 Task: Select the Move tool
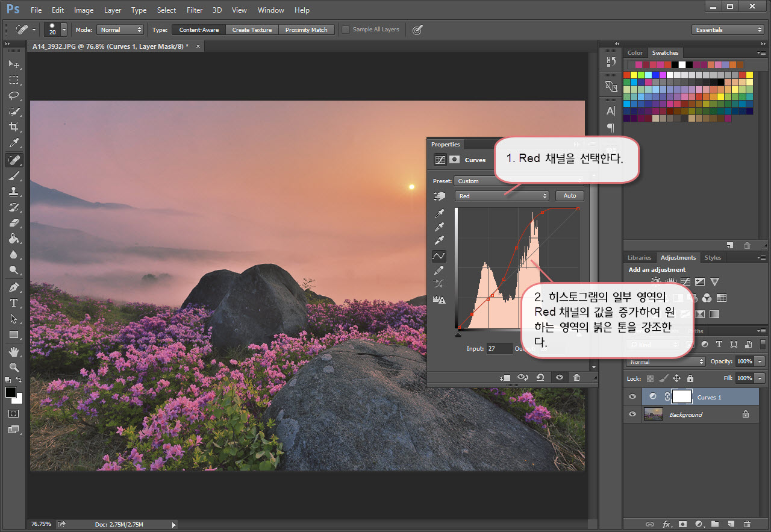(14, 64)
